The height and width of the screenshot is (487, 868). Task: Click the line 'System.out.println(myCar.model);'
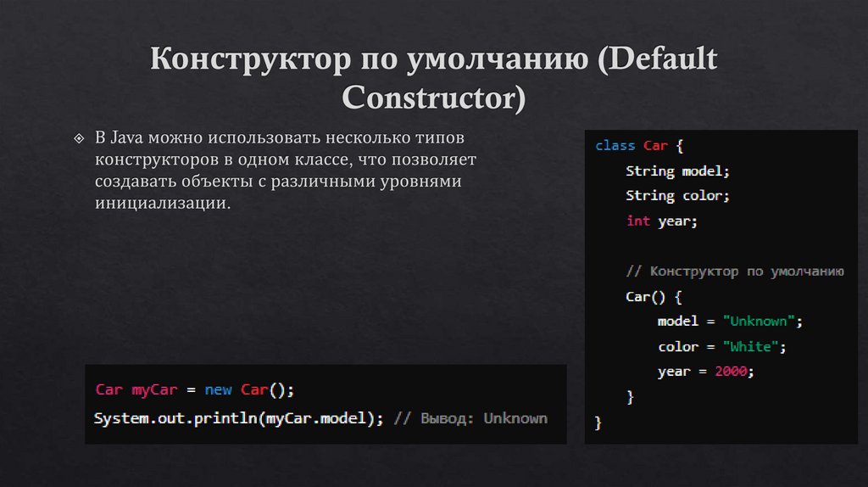238,418
